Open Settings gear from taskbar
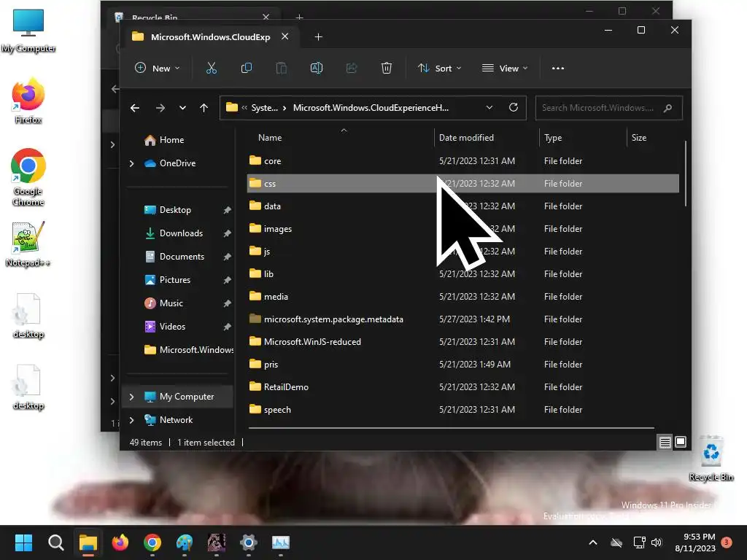This screenshot has width=747, height=560. tap(248, 542)
